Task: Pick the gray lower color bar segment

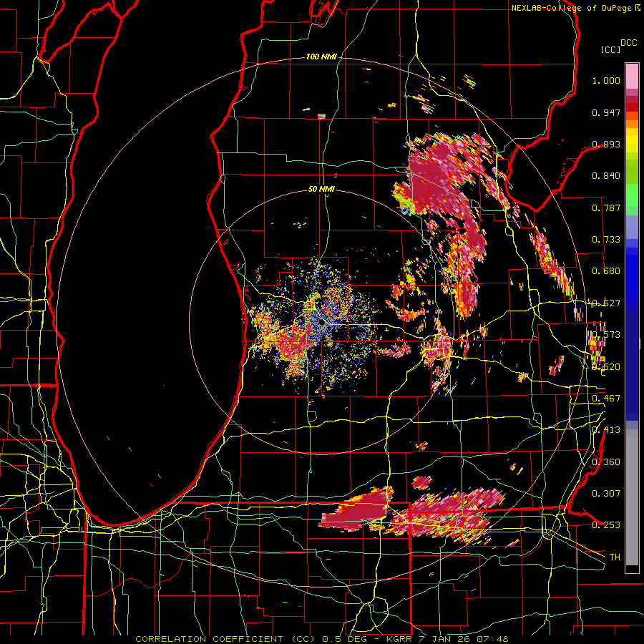Action: point(632,497)
